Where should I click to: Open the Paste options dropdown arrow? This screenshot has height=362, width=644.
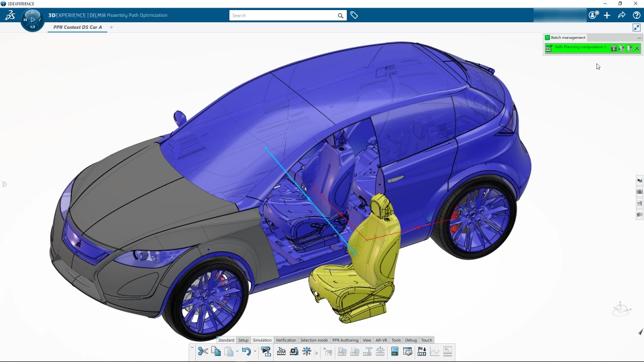click(237, 352)
